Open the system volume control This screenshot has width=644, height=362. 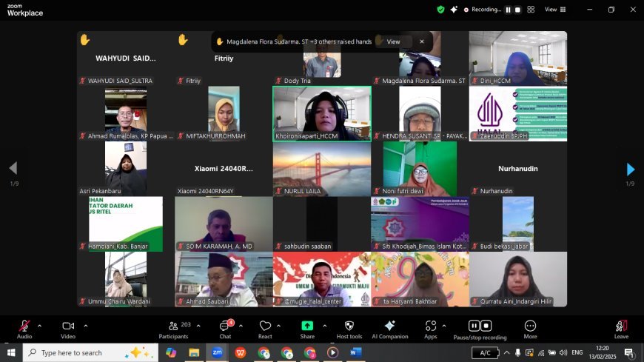coord(563,352)
